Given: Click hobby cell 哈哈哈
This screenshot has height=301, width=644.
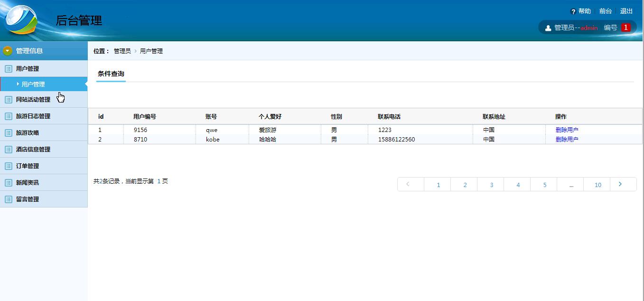Looking at the screenshot, I should (268, 140).
